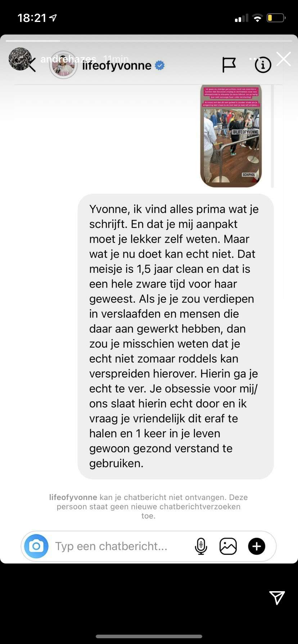Tap the back arrow in the chat header
The image size is (298, 644).
coord(32,65)
